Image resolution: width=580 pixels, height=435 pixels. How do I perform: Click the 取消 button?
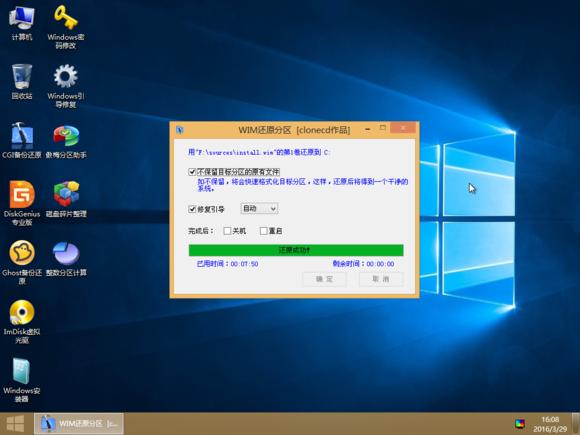point(381,279)
